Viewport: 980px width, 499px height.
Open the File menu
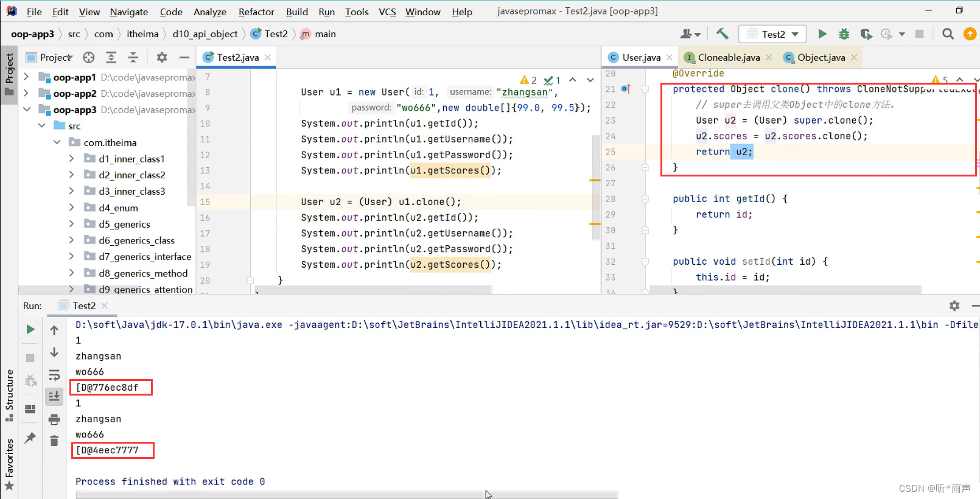pos(34,12)
